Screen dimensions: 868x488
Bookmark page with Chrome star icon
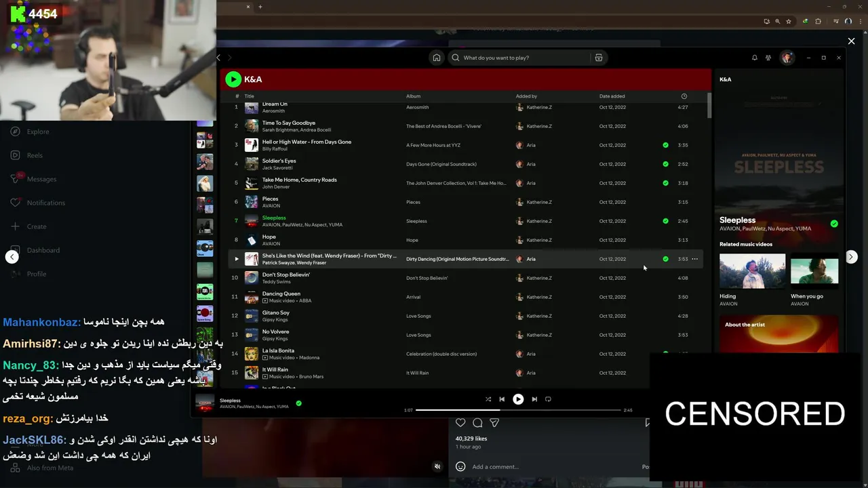(789, 21)
